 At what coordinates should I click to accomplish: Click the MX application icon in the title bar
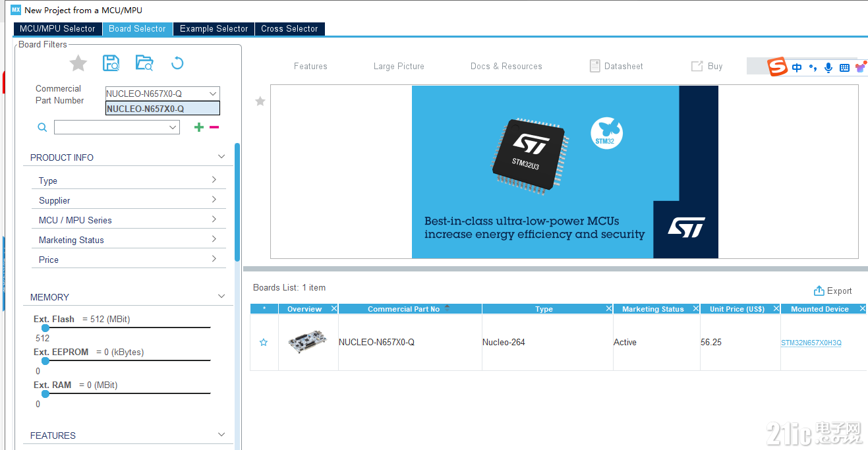tap(16, 10)
